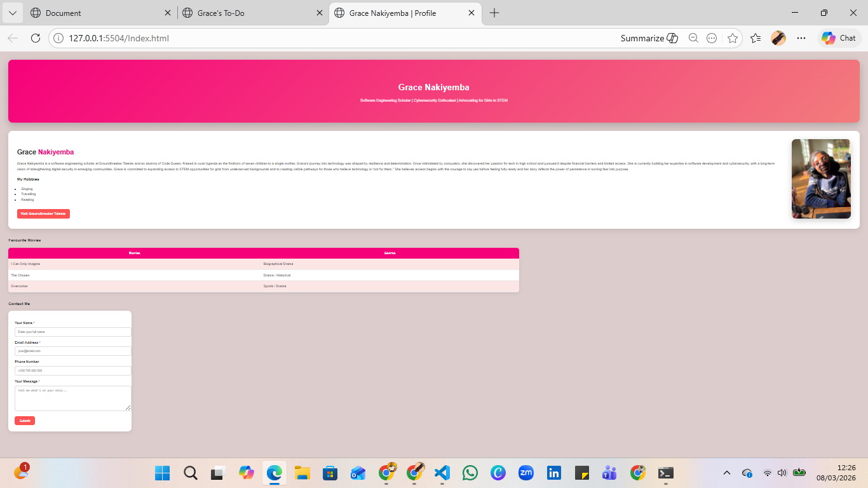Open WhatsApp from the taskbar
The height and width of the screenshot is (488, 868).
pos(470,473)
